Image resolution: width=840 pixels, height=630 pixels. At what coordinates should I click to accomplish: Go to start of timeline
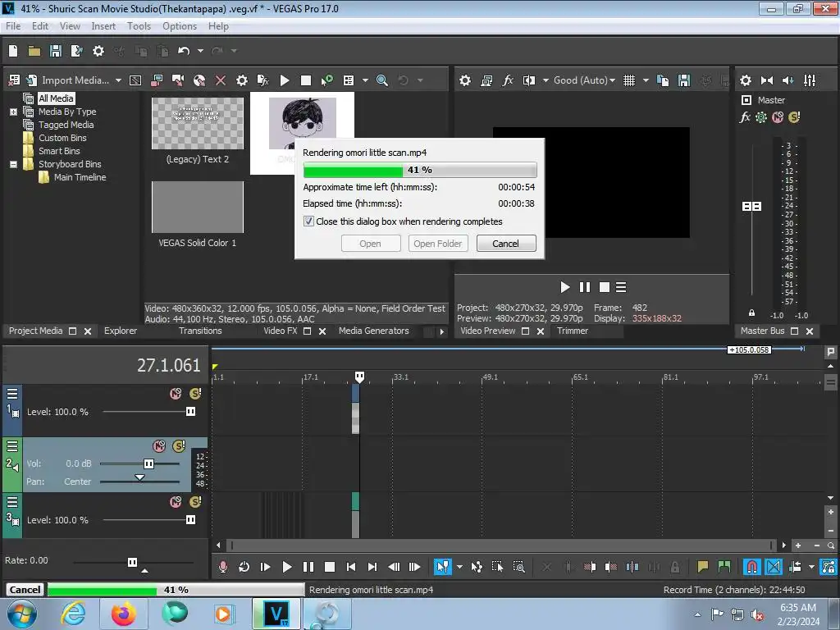click(351, 567)
